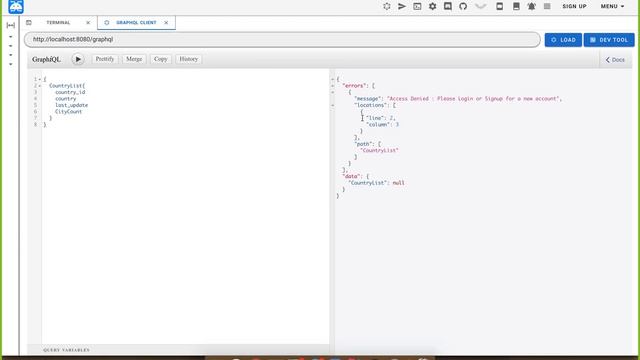Click the GraphiQL title text
640x360 pixels.
(47, 59)
